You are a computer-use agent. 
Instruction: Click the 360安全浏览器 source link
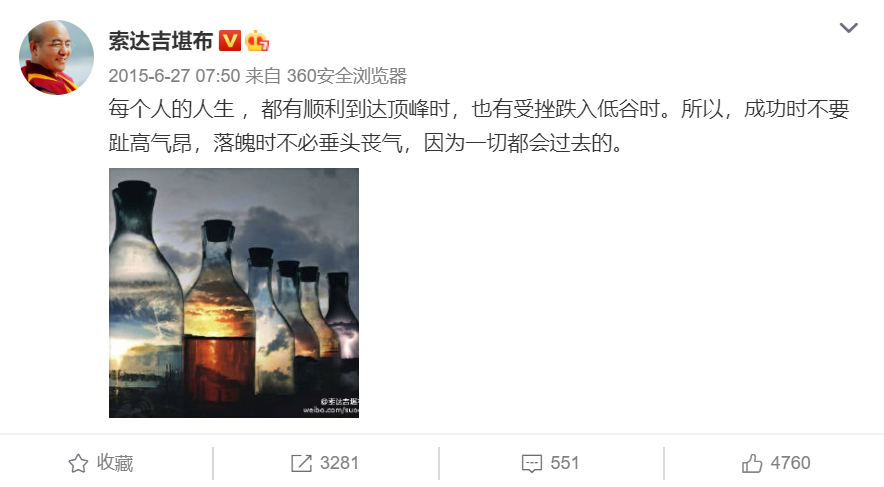[x=347, y=76]
